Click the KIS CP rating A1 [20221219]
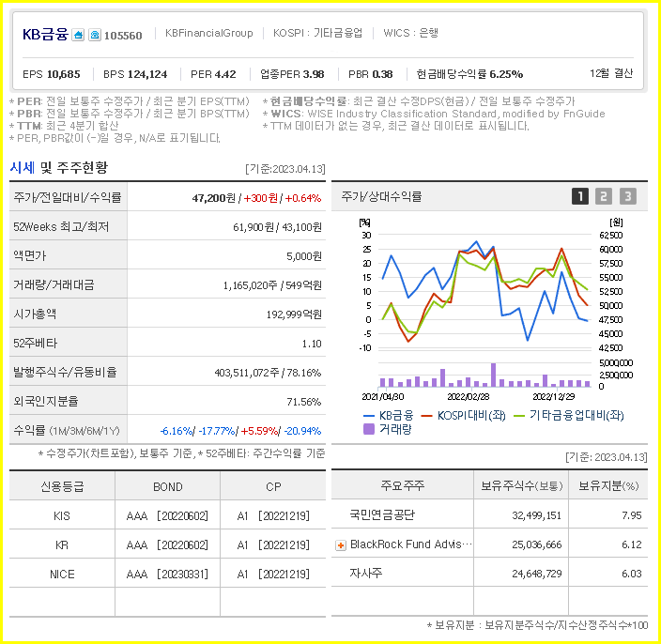Image resolution: width=661 pixels, height=644 pixels. click(273, 516)
